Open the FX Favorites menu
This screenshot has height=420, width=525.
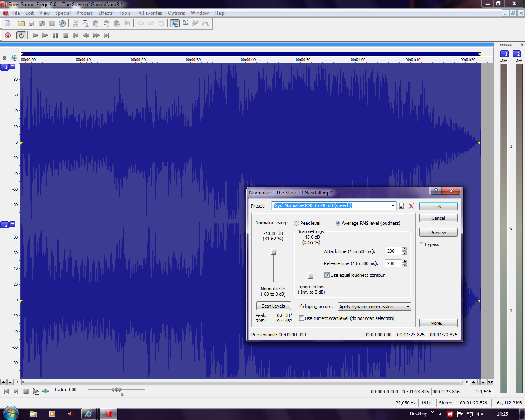click(149, 13)
